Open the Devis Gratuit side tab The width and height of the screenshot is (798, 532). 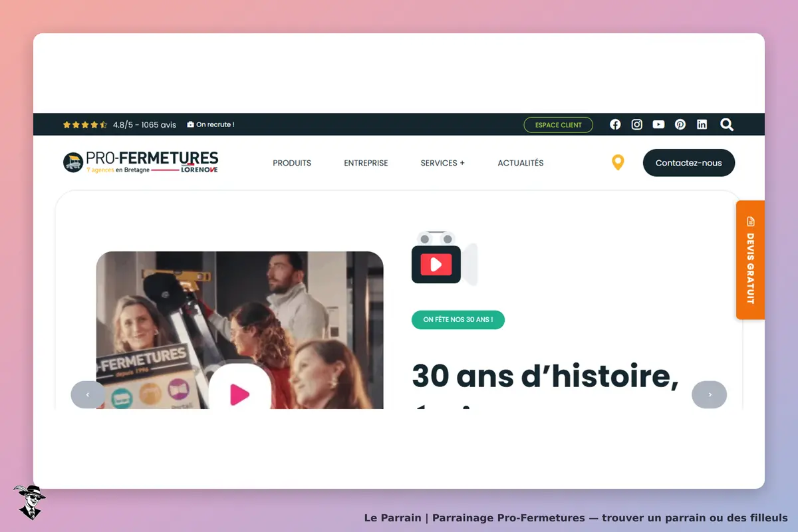[x=750, y=260]
